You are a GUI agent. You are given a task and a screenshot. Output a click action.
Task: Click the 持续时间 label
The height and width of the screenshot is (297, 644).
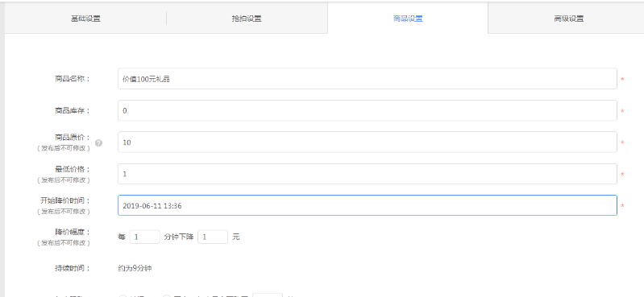tap(73, 269)
